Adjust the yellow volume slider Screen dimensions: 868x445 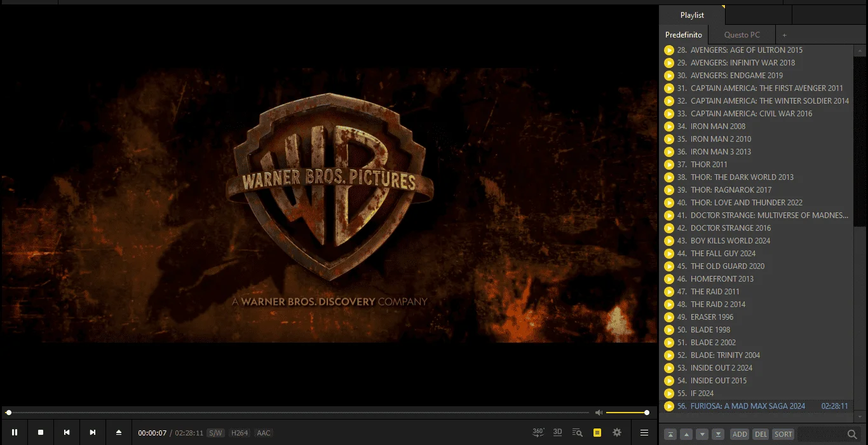pos(627,413)
